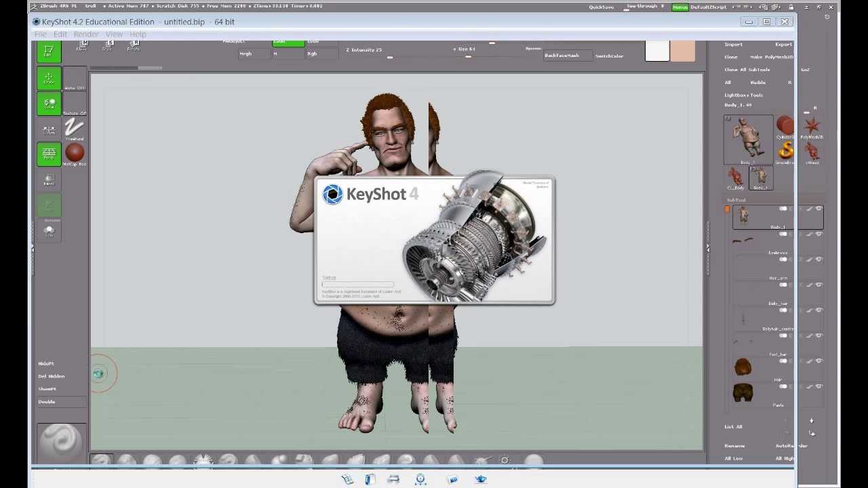Click Make PolyMesh3D button
This screenshot has width=868, height=488.
(x=771, y=57)
